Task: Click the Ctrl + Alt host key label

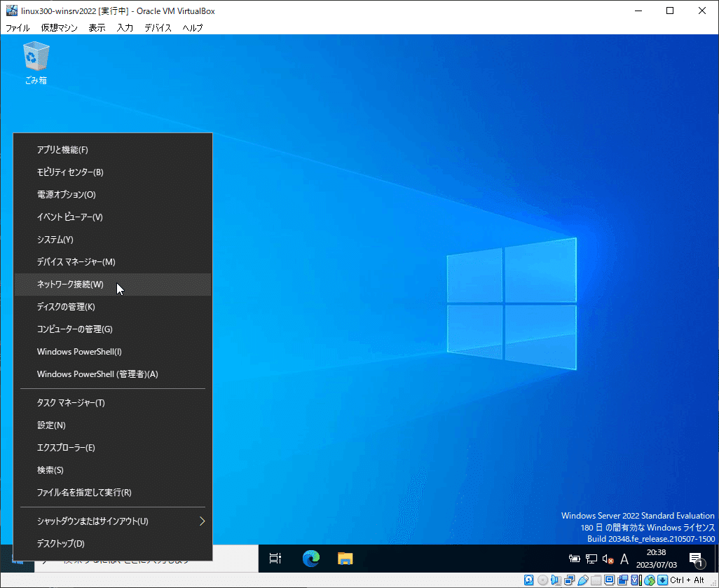Action: click(687, 580)
